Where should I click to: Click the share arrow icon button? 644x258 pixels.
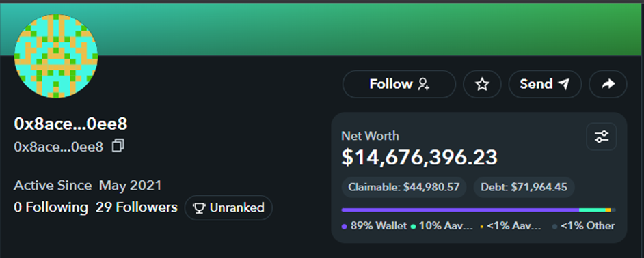click(608, 84)
